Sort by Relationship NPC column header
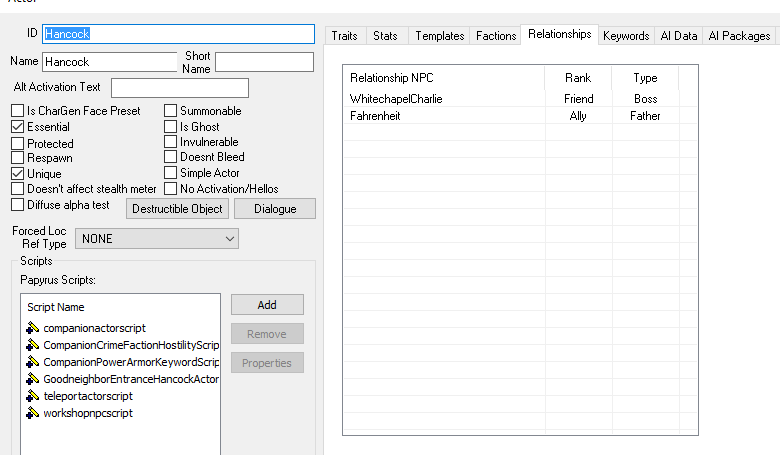 pos(444,78)
